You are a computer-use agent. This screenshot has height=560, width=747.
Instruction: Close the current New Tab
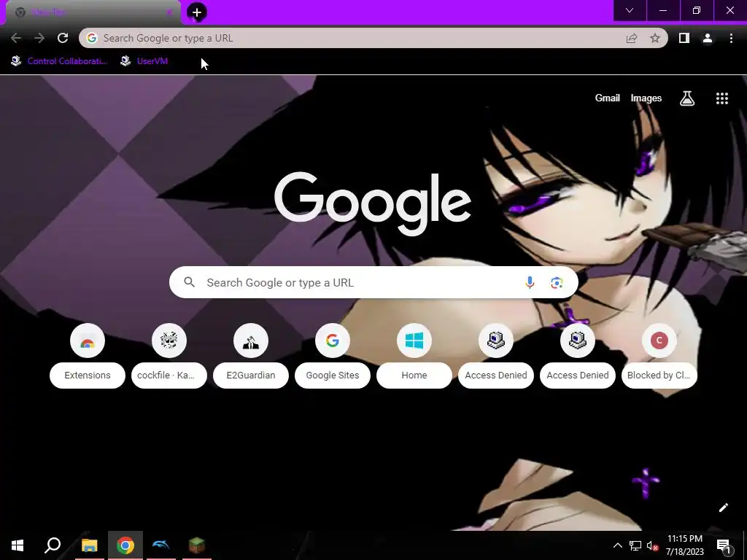click(169, 12)
